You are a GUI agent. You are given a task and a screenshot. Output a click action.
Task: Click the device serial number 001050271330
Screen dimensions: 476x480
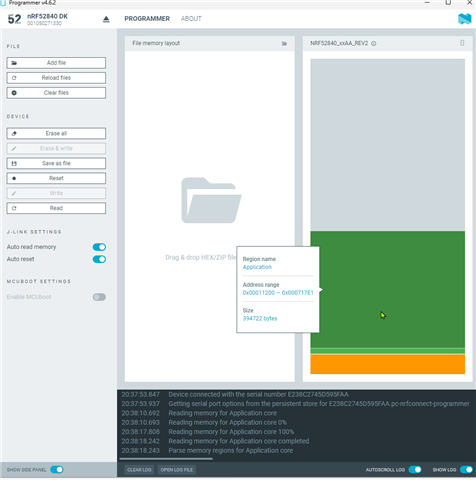pyautogui.click(x=44, y=23)
